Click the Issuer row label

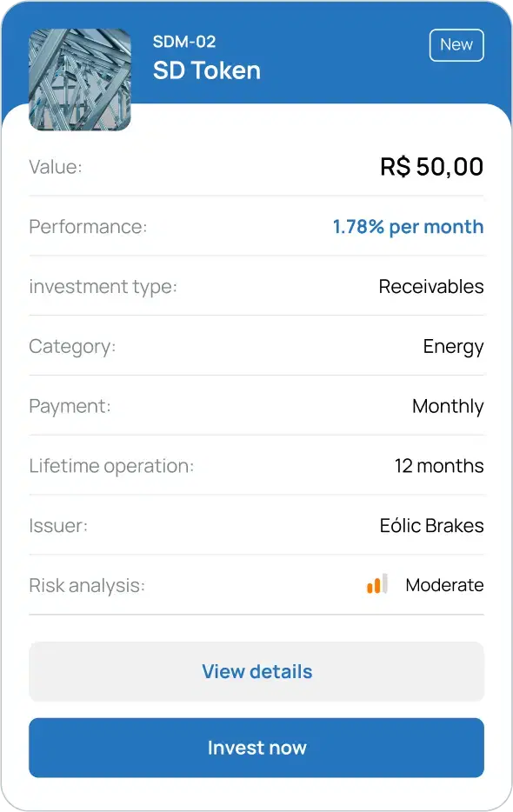(58, 526)
